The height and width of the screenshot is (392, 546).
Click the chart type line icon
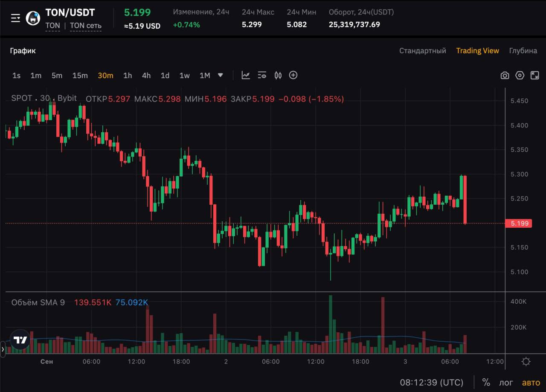pyautogui.click(x=246, y=75)
